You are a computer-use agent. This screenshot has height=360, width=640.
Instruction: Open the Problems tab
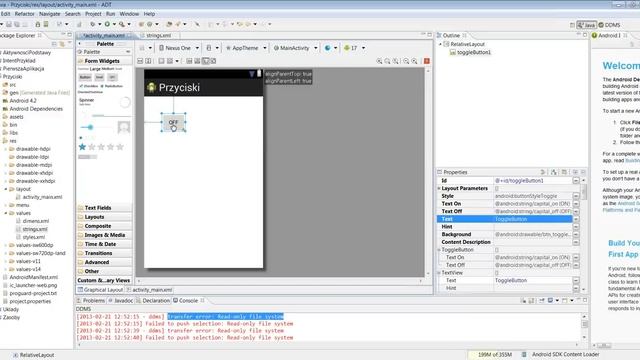click(x=91, y=301)
